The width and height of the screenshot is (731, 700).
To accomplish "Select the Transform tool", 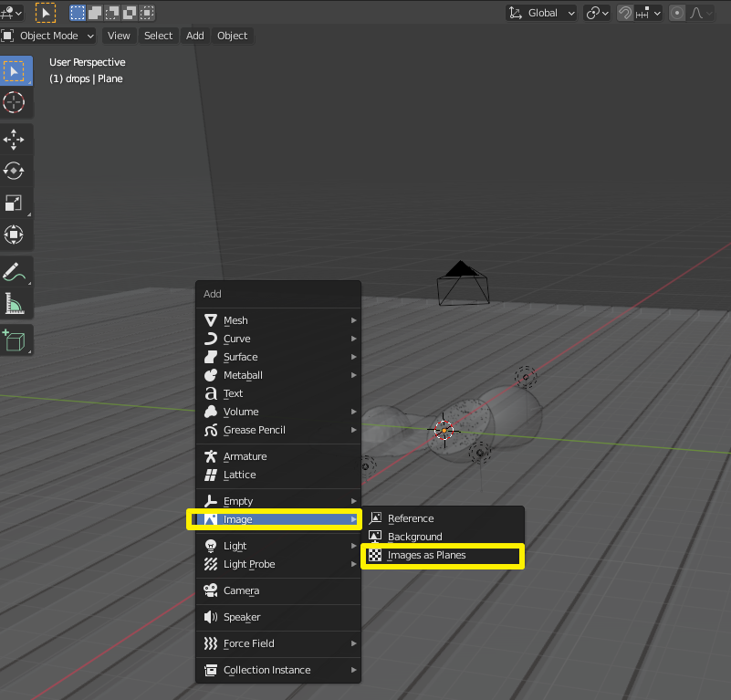I will pyautogui.click(x=14, y=235).
